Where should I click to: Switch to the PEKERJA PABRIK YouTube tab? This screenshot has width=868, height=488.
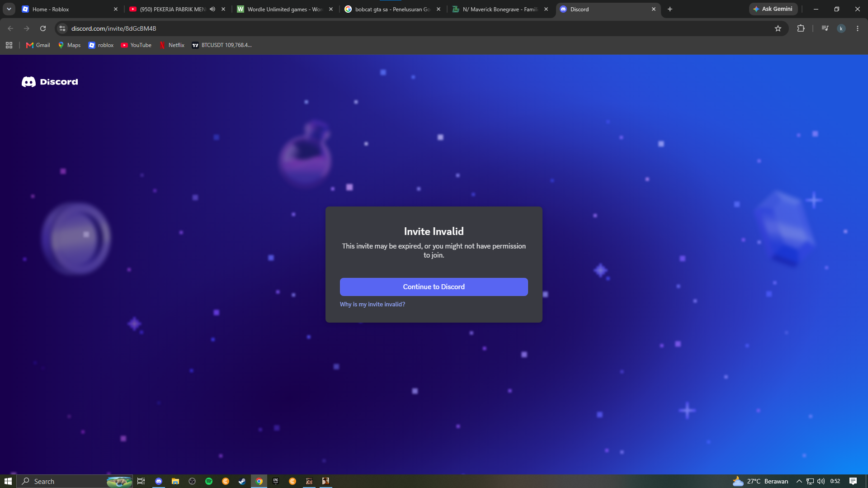click(x=172, y=9)
